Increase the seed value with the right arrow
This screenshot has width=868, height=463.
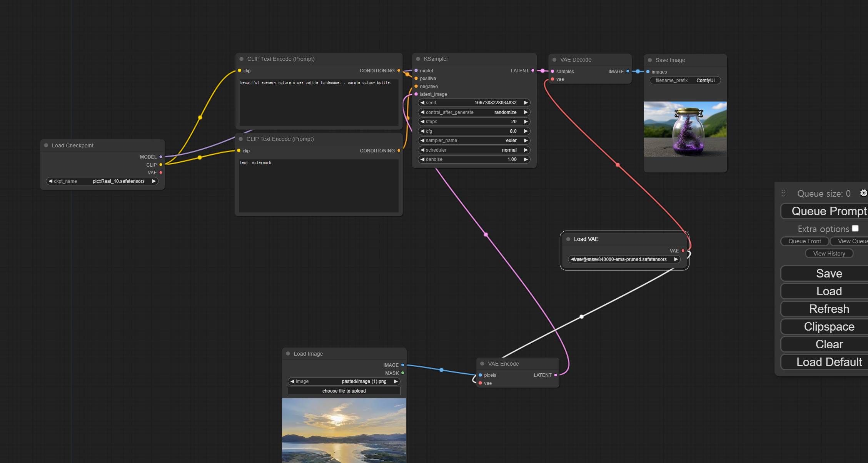(x=526, y=103)
